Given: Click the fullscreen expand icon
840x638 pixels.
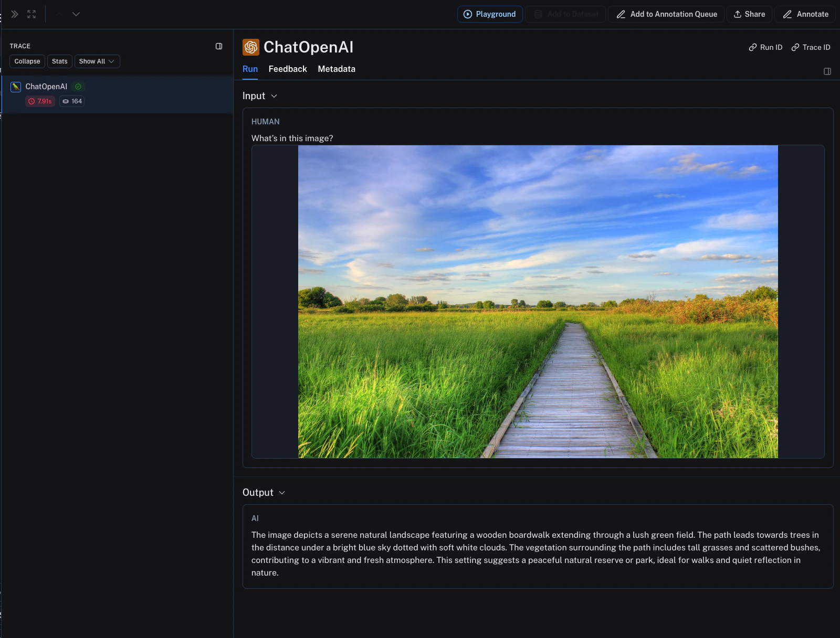Looking at the screenshot, I should (x=31, y=14).
